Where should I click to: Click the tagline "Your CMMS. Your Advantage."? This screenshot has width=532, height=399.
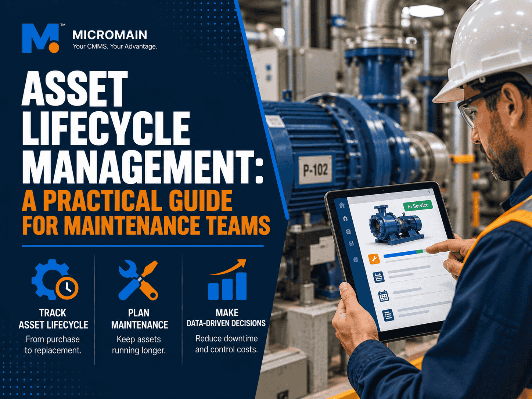[x=115, y=47]
